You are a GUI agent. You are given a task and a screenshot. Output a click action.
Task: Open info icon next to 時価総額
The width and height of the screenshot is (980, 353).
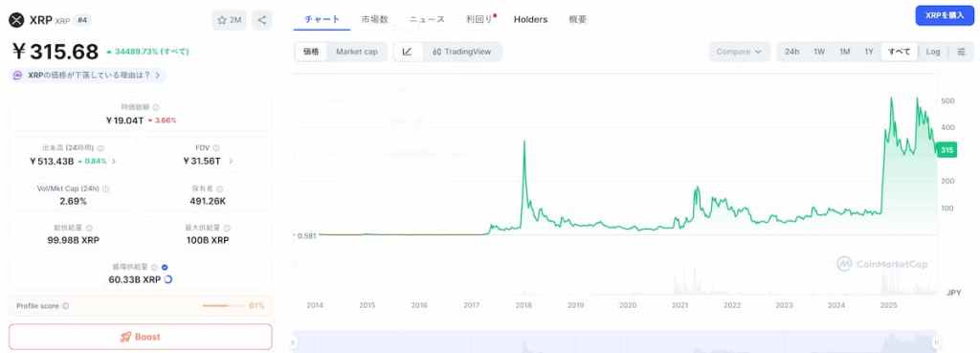point(156,107)
